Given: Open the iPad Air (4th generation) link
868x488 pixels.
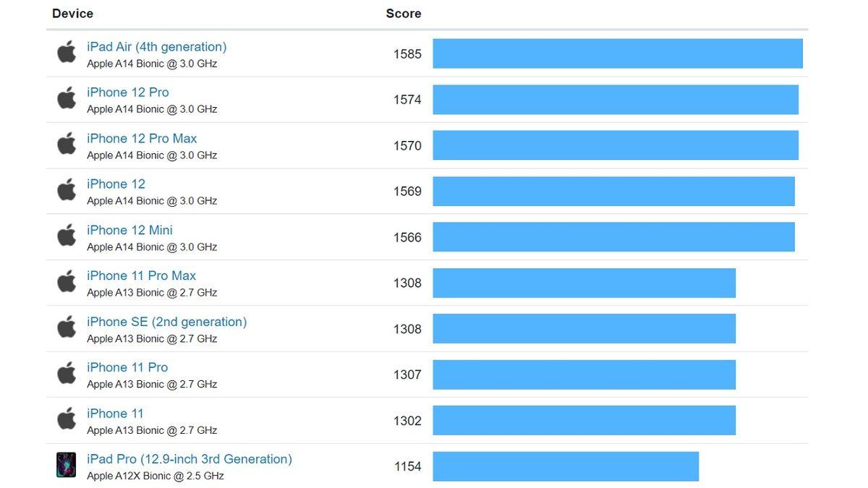Looking at the screenshot, I should pos(156,46).
